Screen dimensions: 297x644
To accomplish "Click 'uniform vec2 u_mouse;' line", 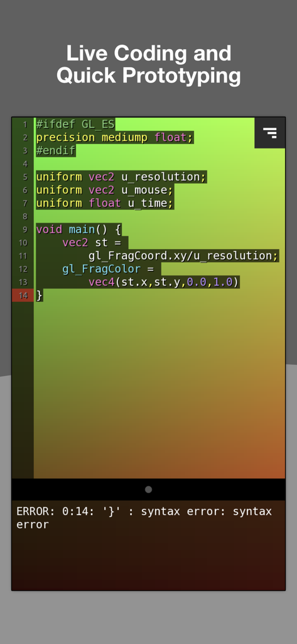I will (105, 190).
